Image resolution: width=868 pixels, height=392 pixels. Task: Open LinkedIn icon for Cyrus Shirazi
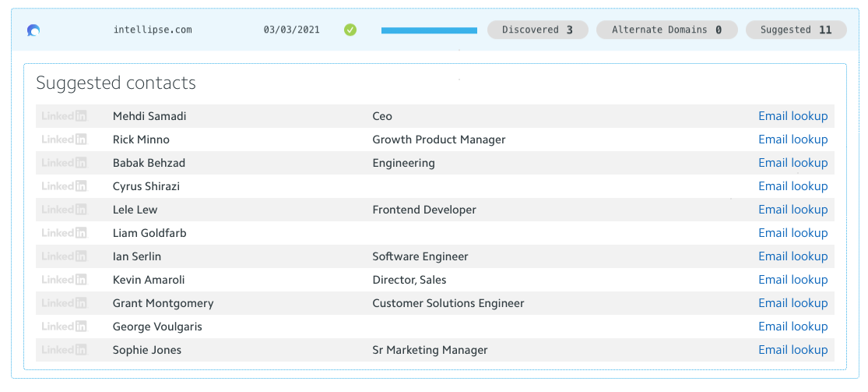pyautogui.click(x=64, y=186)
